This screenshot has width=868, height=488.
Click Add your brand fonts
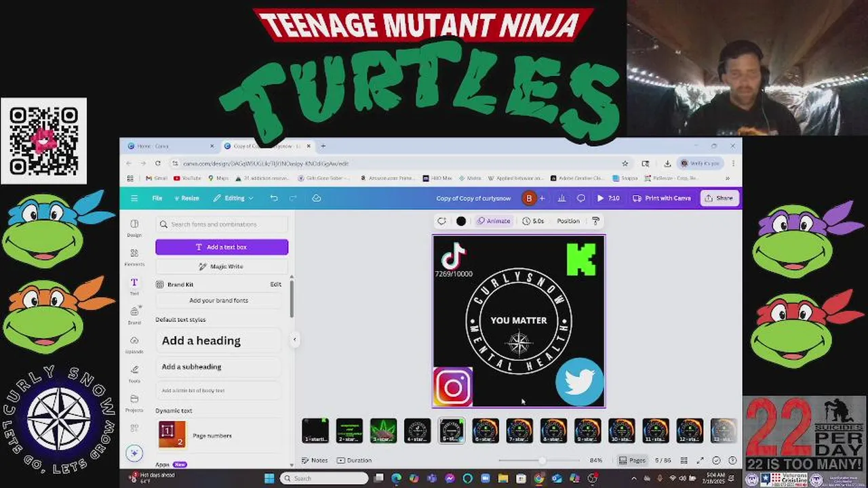218,300
